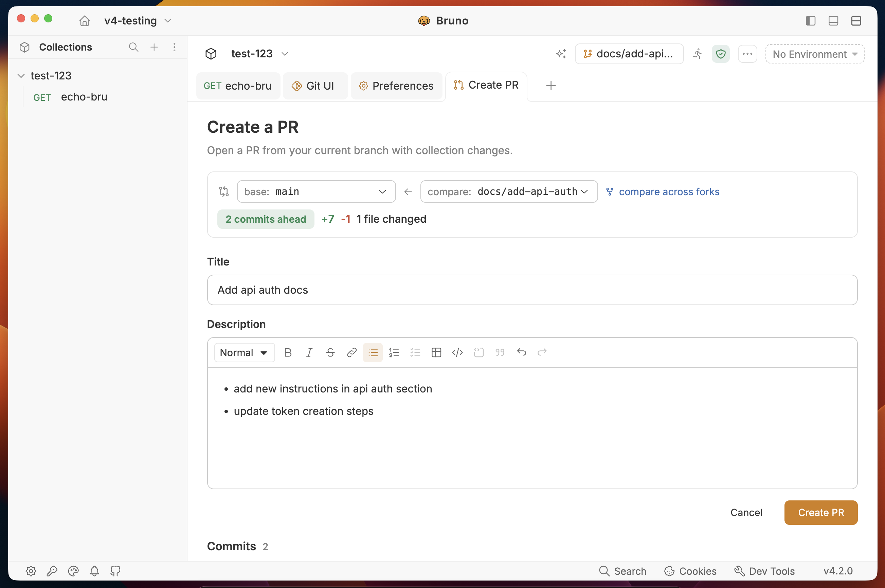
Task: Click the 2 commits ahead badge
Action: click(266, 219)
